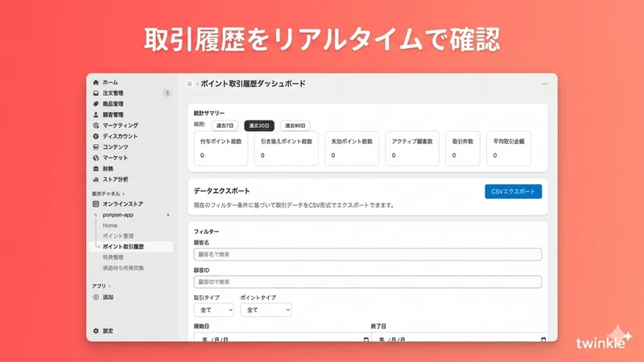Open the 特典管理 sub-item
The image size is (644, 362).
pos(113,257)
